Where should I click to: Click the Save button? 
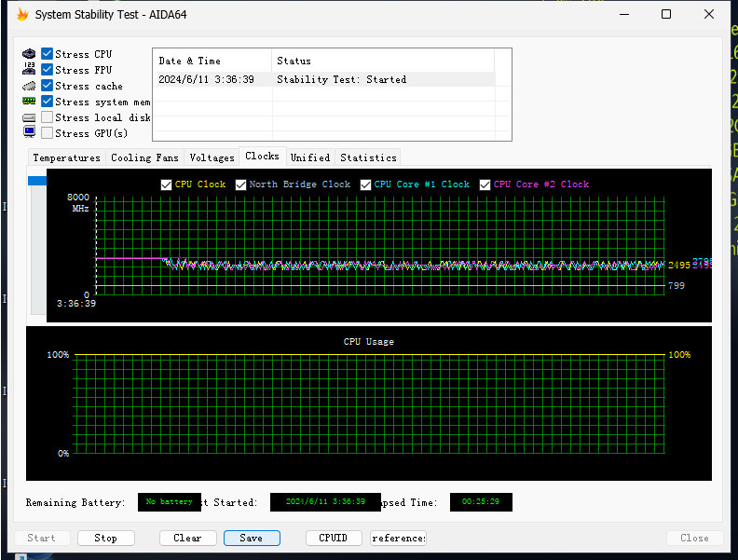pos(252,538)
